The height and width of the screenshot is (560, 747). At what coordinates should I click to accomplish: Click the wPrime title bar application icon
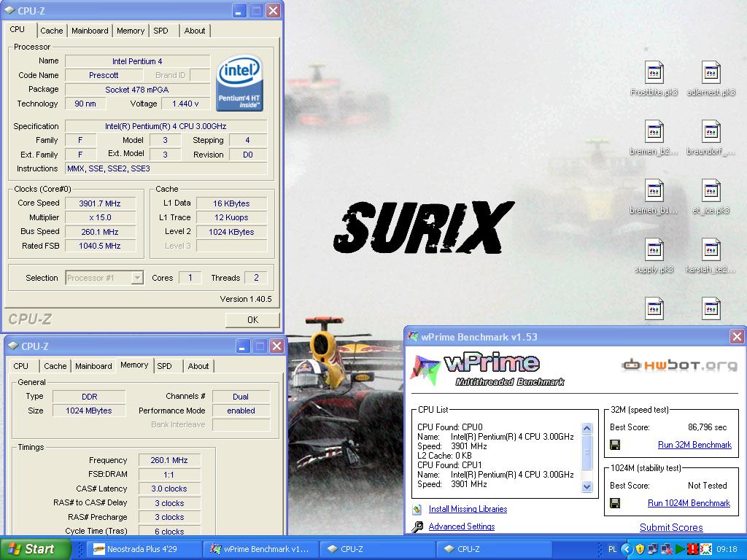[x=413, y=337]
